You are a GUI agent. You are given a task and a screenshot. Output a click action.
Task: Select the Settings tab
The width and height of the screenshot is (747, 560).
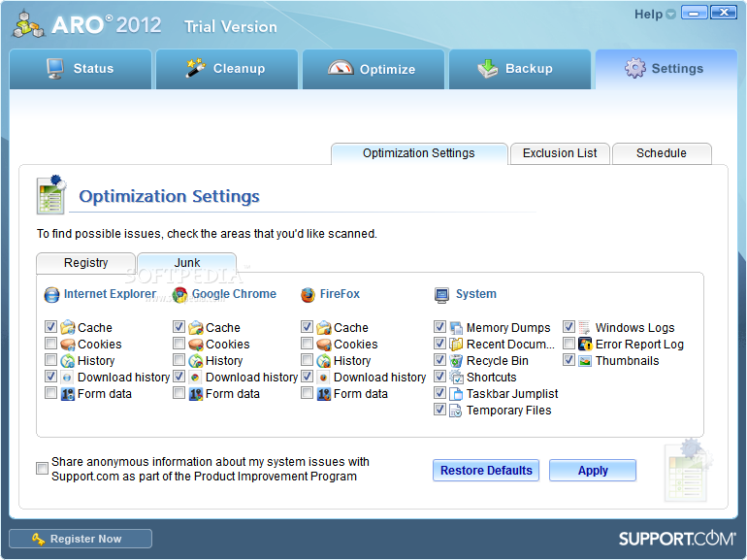tap(666, 69)
